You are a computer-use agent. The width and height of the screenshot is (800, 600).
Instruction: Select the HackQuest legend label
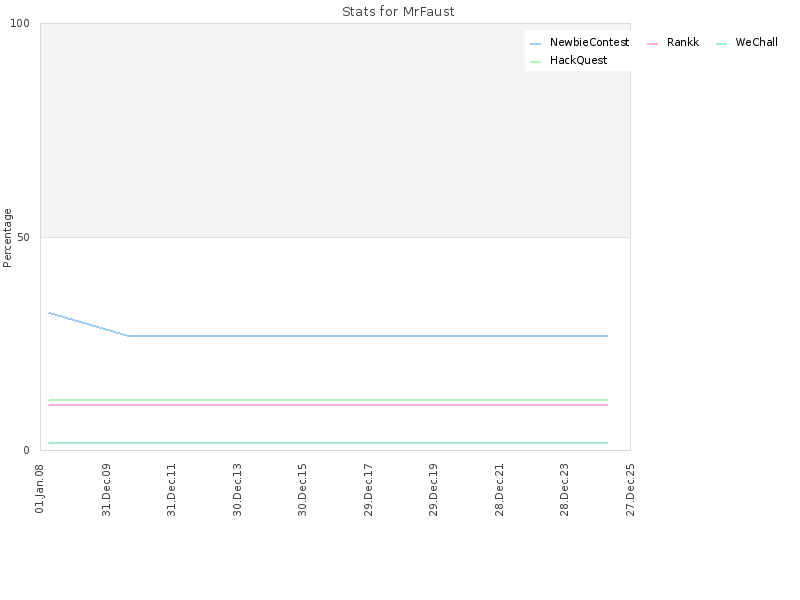tap(578, 60)
